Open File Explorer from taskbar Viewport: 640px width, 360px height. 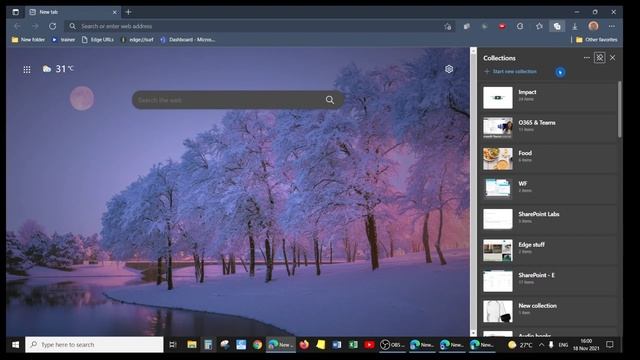(x=191, y=345)
